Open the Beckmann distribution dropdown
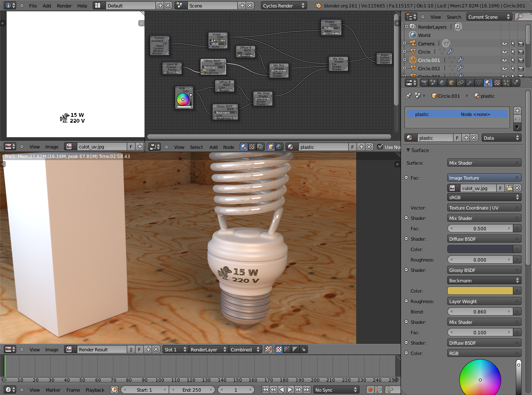 [x=484, y=281]
